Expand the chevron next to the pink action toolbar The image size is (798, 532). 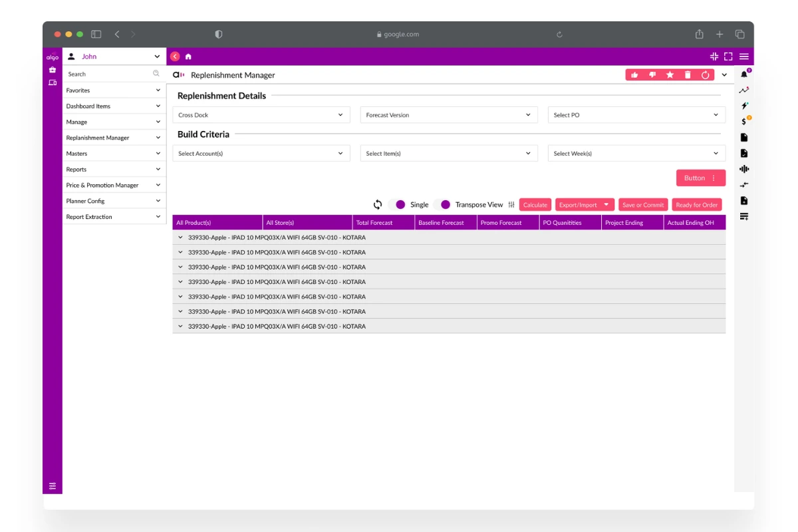click(725, 75)
